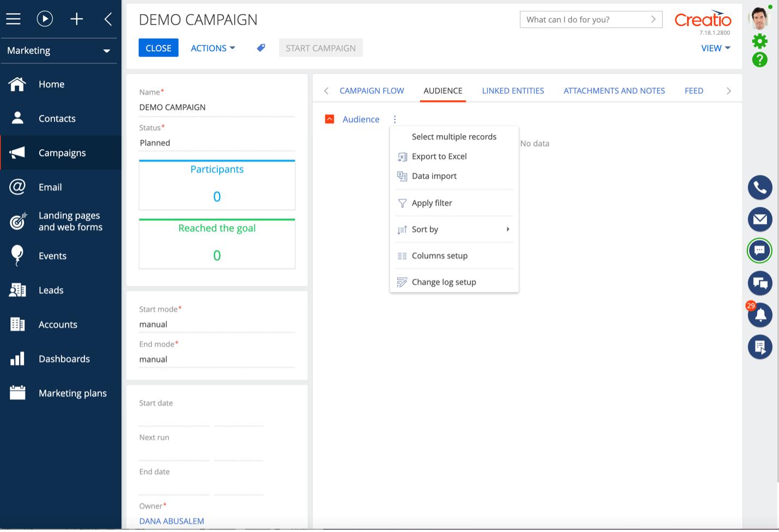Open the ACTIONS dropdown menu
This screenshot has width=779, height=532.
[x=212, y=48]
